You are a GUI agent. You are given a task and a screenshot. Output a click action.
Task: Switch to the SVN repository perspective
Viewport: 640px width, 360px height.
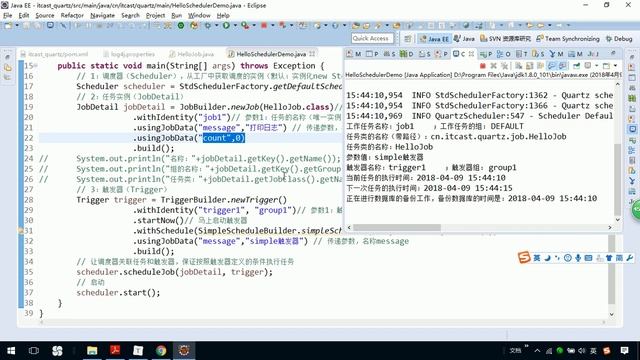tap(505, 39)
